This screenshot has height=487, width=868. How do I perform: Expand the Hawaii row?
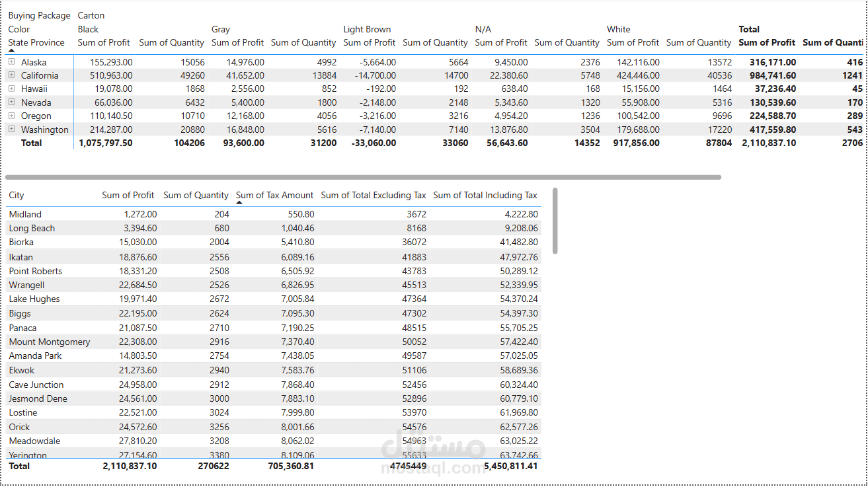(11, 89)
